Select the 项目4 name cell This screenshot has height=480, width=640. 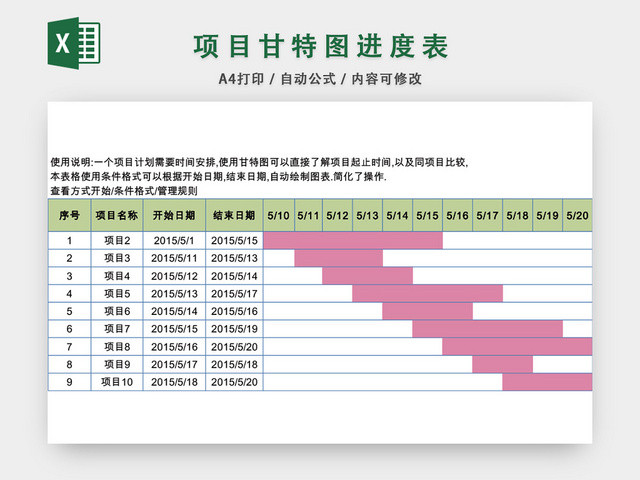(x=117, y=276)
